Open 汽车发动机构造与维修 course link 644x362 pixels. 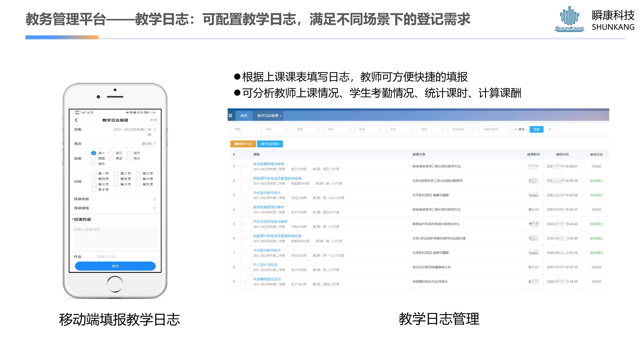270,222
